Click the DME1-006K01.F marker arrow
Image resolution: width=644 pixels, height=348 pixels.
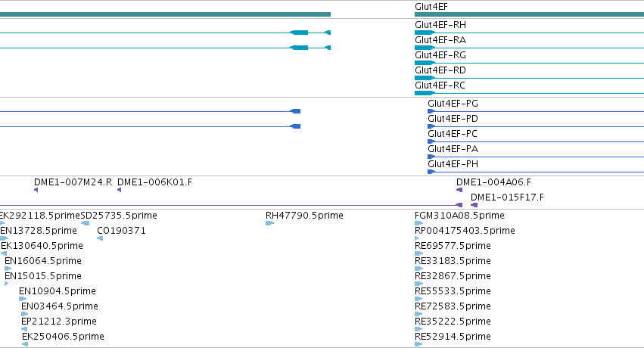point(119,190)
